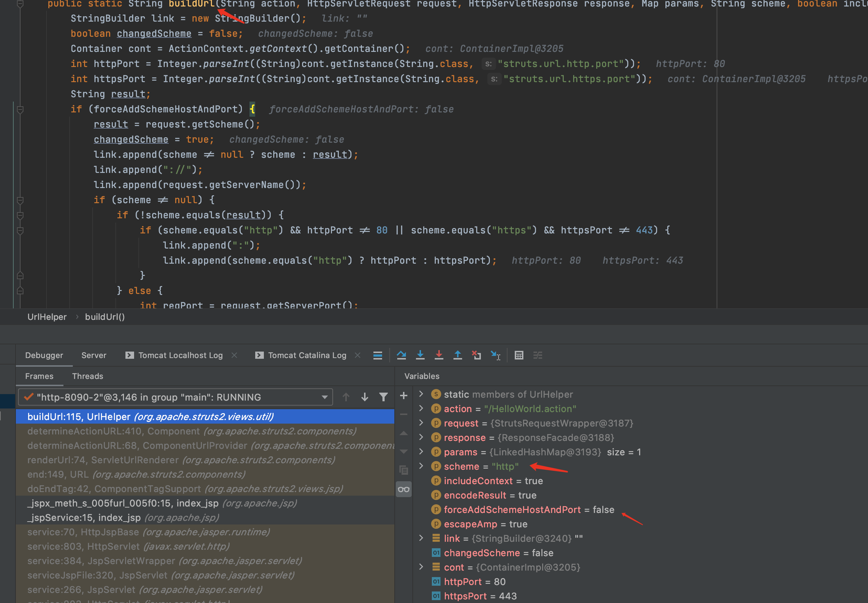Collapse the buildUrl method fold marker
This screenshot has width=868, height=603.
pyautogui.click(x=21, y=4)
